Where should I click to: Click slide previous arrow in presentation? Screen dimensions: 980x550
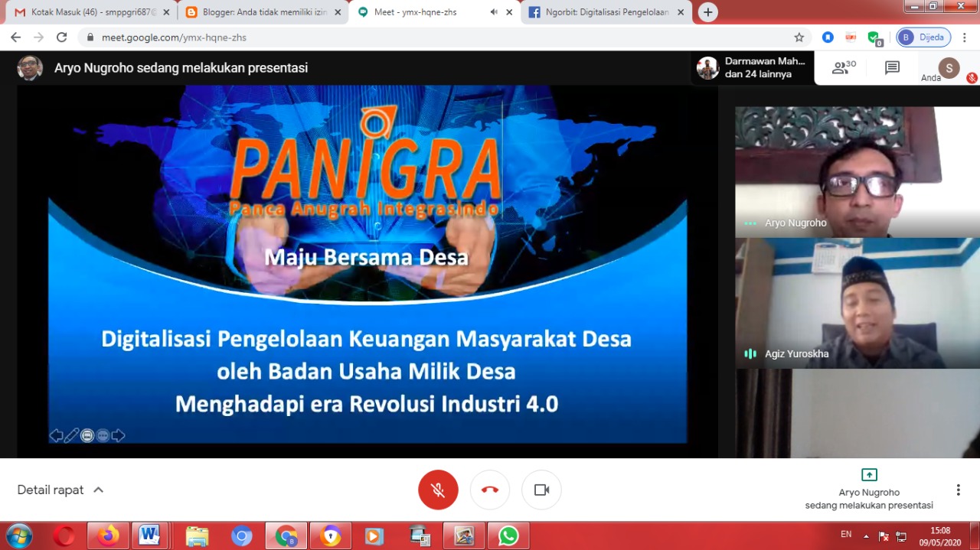56,435
